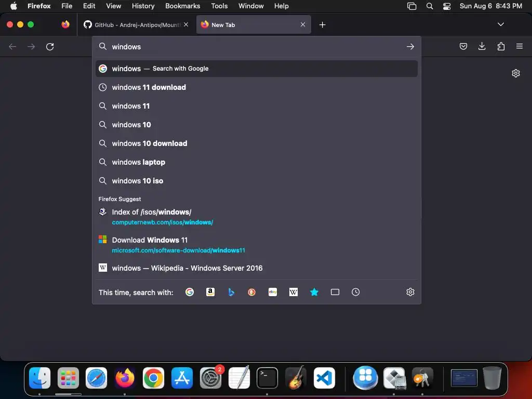
Task: Open Keychain Access from the Dock
Action: point(422,378)
